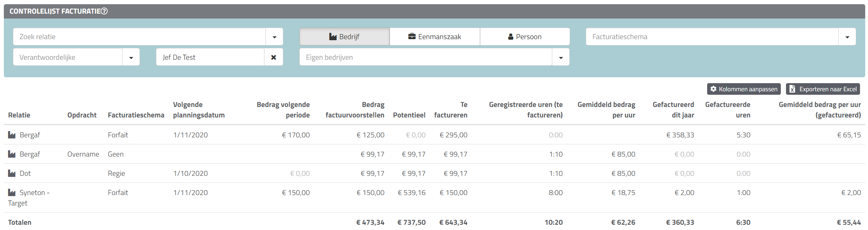Viewport: 868px width, 230px height.
Task: Sort by Te factureren column header
Action: (451, 110)
